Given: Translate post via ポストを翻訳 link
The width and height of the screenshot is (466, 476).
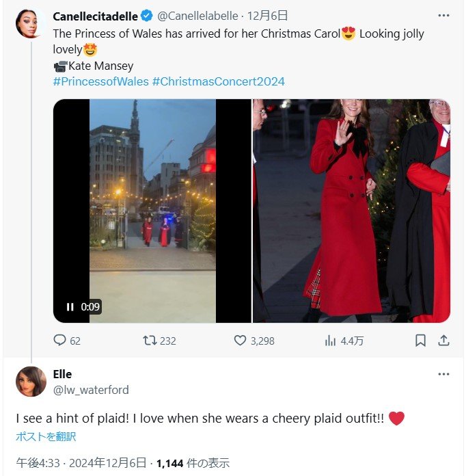Looking at the screenshot, I should [46, 436].
